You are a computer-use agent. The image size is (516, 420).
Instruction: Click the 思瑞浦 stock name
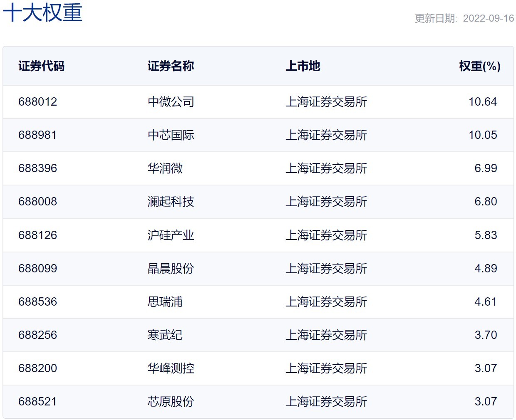(x=165, y=302)
